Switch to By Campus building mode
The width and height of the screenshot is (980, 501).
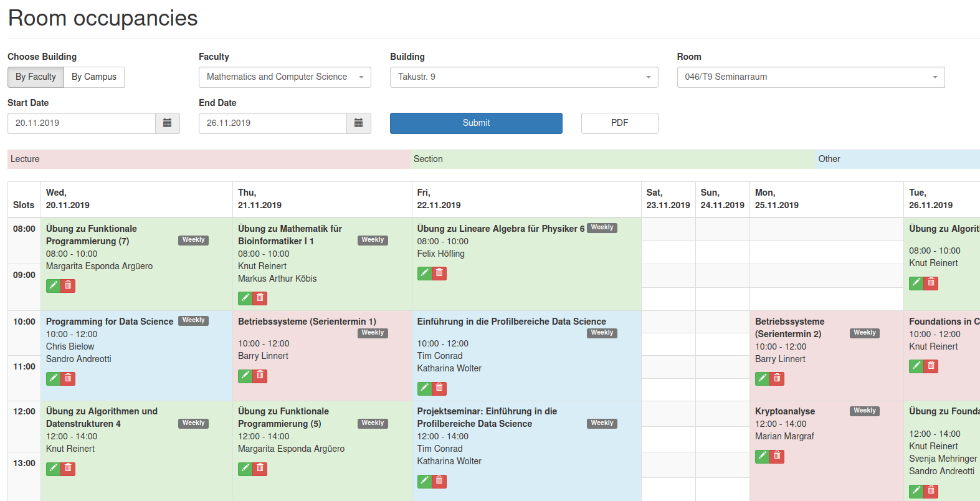pos(94,77)
